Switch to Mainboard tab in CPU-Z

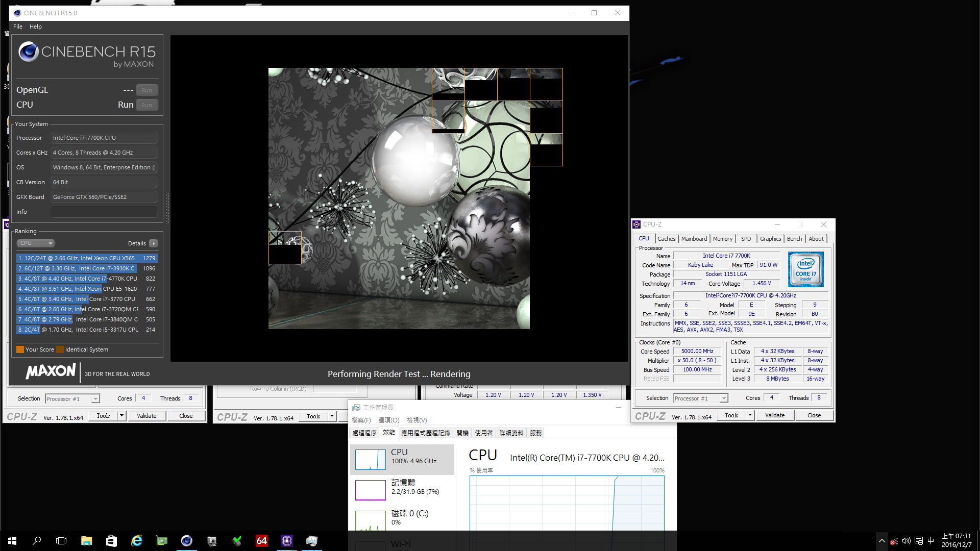694,239
